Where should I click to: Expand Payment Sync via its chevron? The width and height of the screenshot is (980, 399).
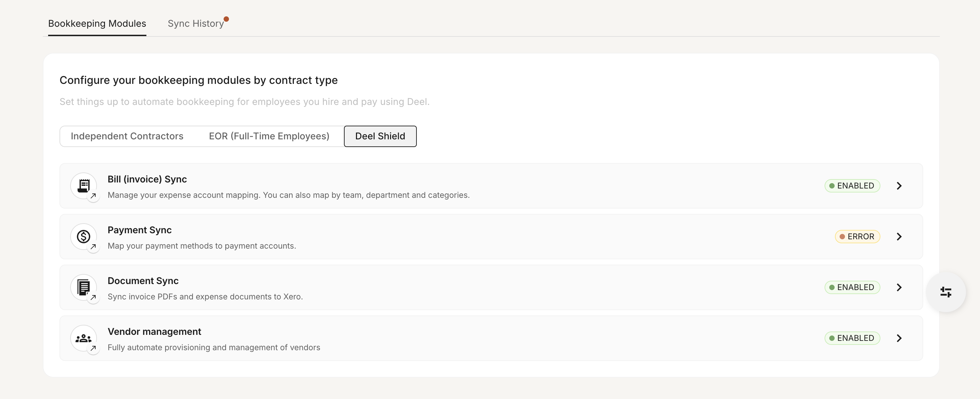pyautogui.click(x=899, y=237)
